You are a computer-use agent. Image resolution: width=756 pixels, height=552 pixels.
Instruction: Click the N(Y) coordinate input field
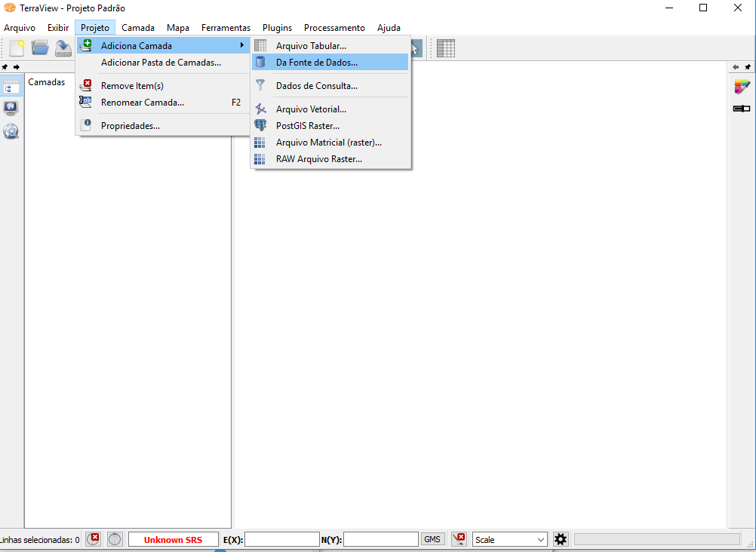pyautogui.click(x=381, y=539)
